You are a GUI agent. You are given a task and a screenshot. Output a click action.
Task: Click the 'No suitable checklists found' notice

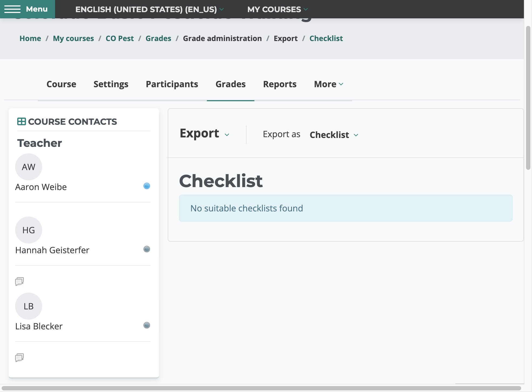pos(346,208)
